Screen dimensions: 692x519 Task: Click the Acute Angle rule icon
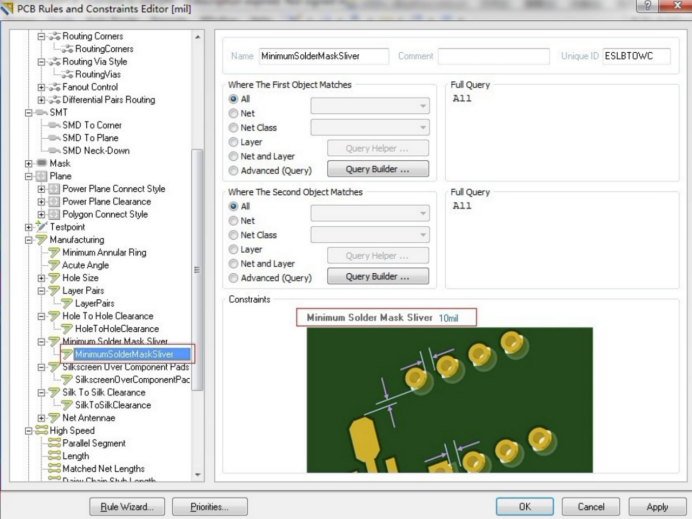pyautogui.click(x=54, y=266)
